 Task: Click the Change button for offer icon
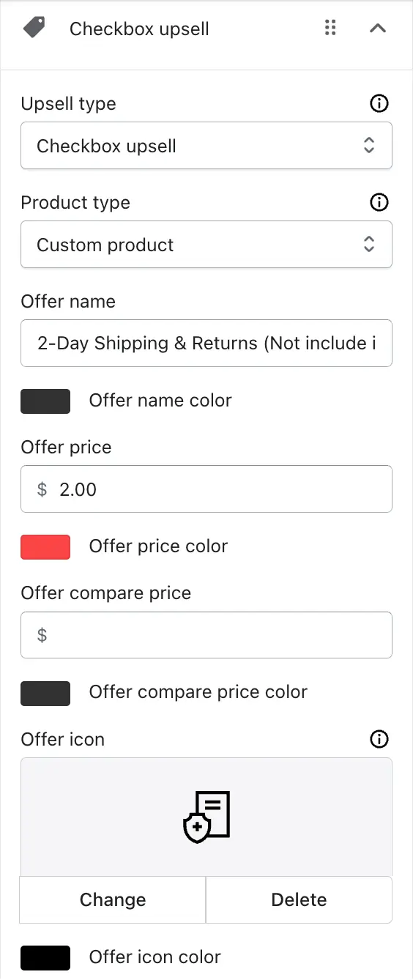click(113, 899)
